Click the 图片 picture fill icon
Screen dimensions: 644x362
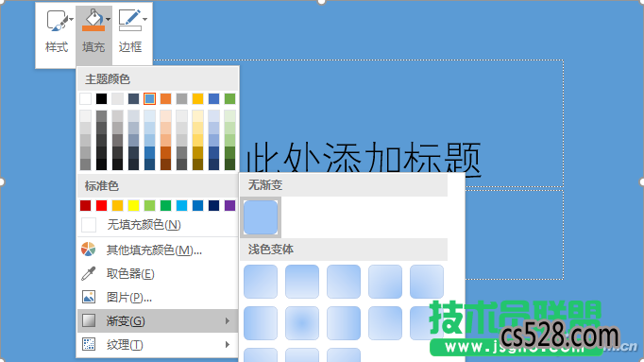coord(89,297)
